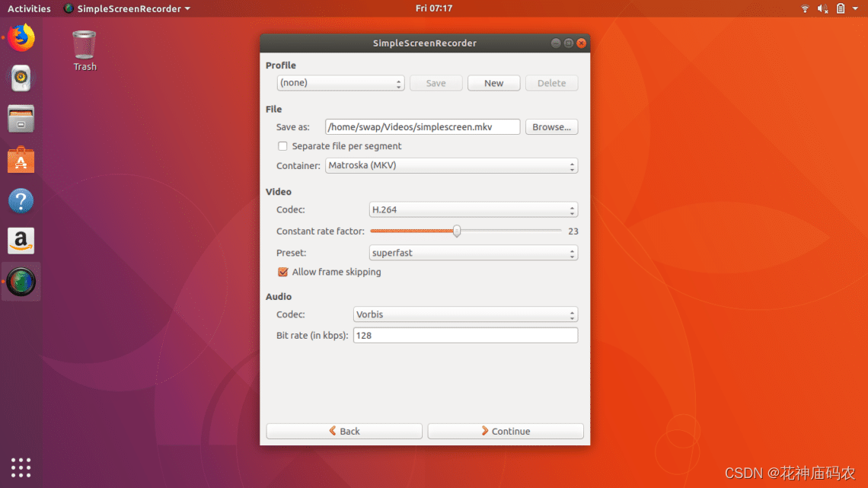Open the Files manager dock icon

pos(21,119)
